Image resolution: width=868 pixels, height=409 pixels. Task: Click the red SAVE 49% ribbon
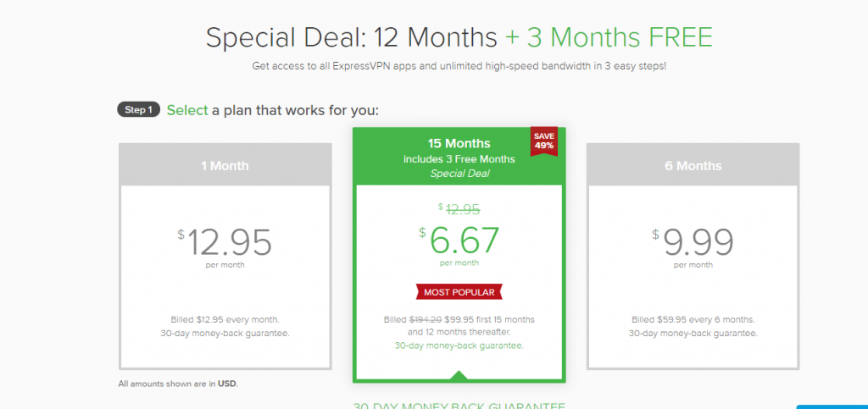pyautogui.click(x=543, y=141)
